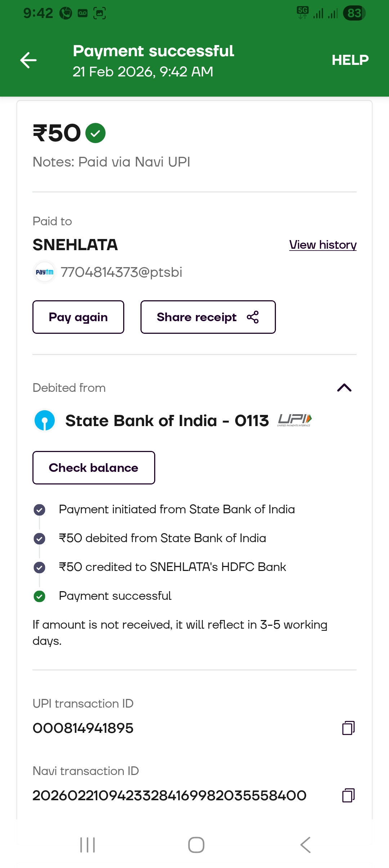Tap the State Bank of India logo
389x868 pixels.
pos(45,420)
